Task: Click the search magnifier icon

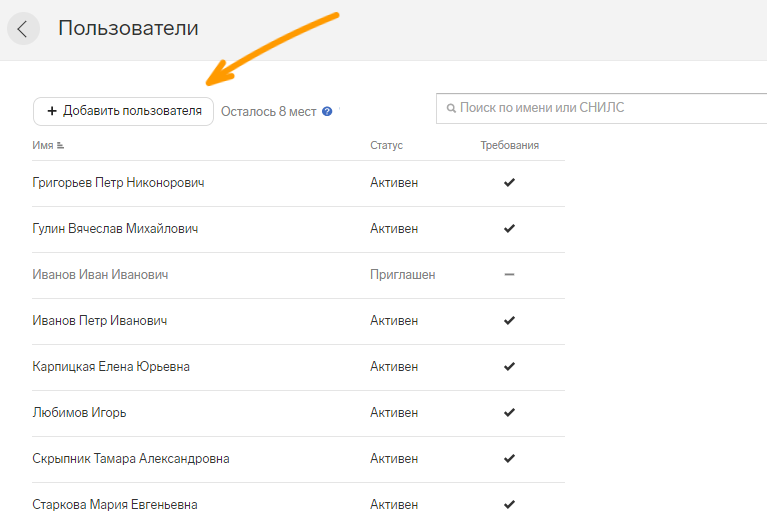Action: pos(451,108)
